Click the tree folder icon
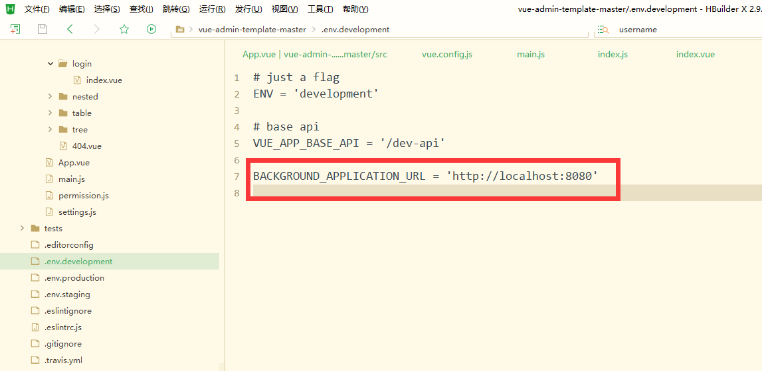The height and width of the screenshot is (371, 762). pos(62,129)
